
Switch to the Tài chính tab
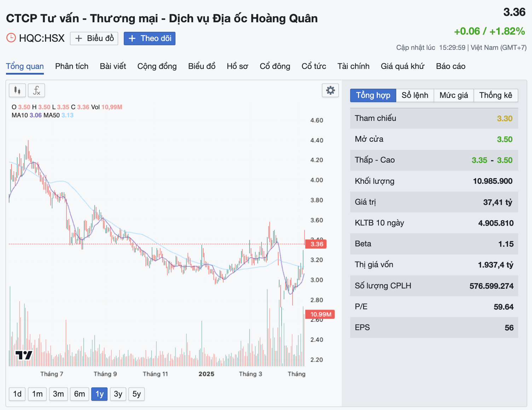tap(353, 66)
